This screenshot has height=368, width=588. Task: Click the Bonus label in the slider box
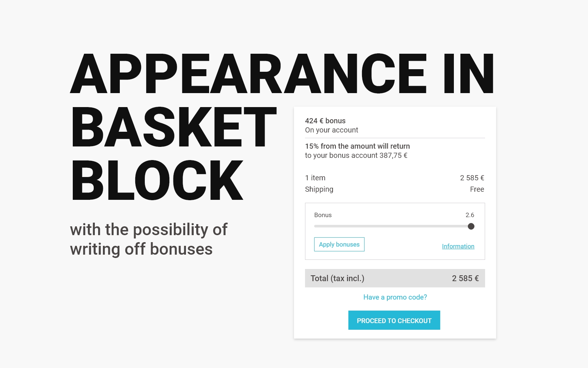(323, 215)
